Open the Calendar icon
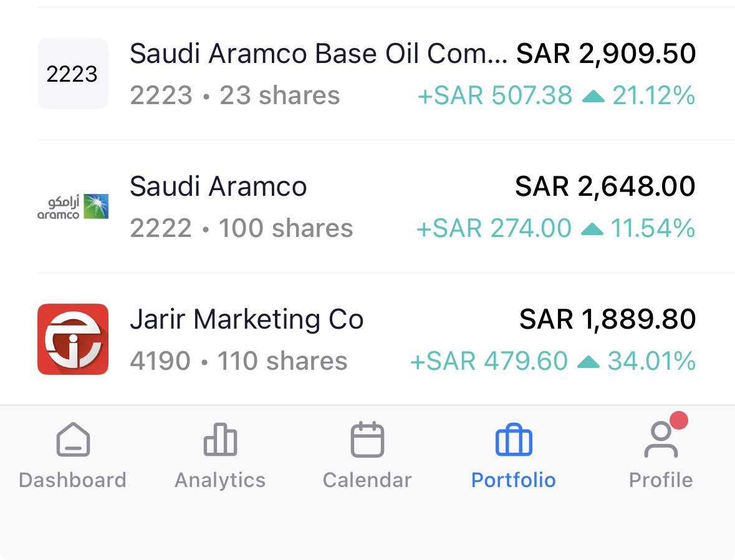The height and width of the screenshot is (560, 735). click(368, 440)
